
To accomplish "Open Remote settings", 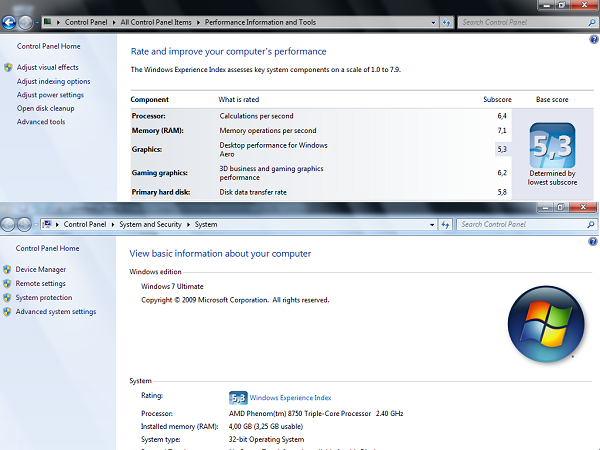I will point(41,284).
